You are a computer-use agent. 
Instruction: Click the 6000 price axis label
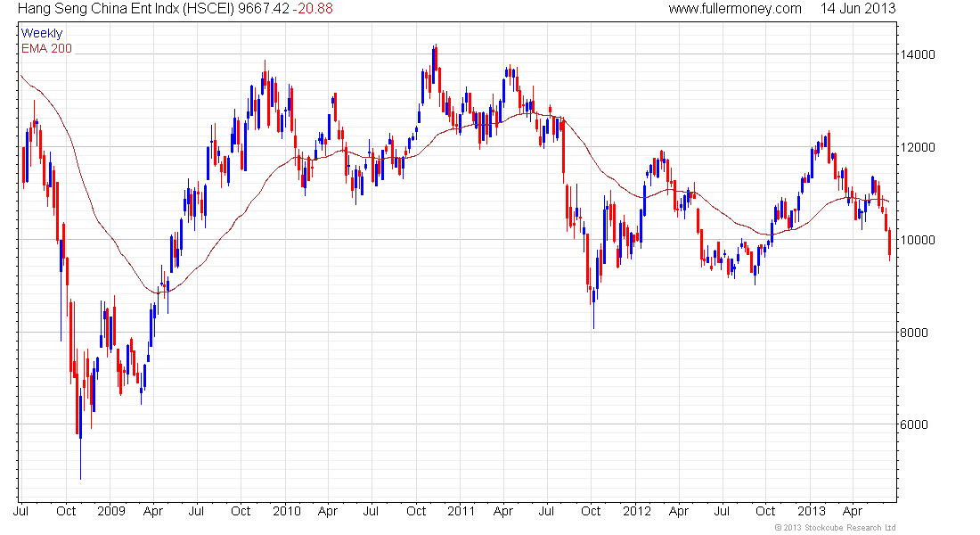pos(914,424)
